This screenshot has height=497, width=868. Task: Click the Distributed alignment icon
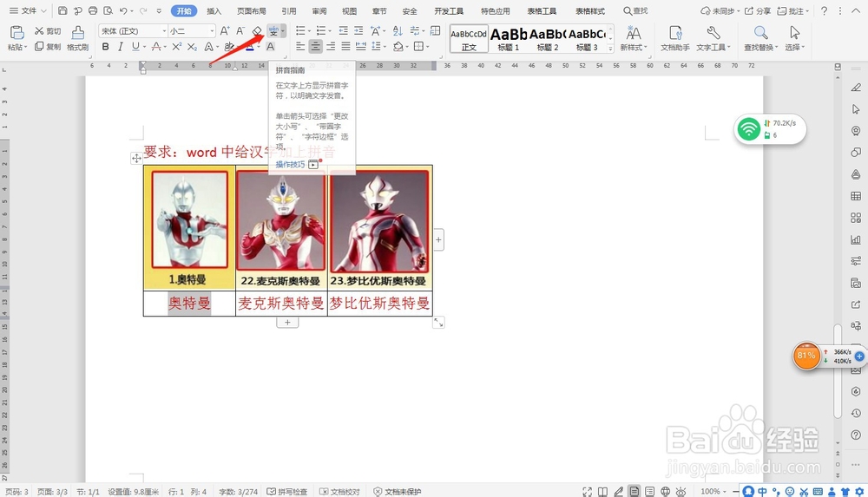[x=361, y=47]
